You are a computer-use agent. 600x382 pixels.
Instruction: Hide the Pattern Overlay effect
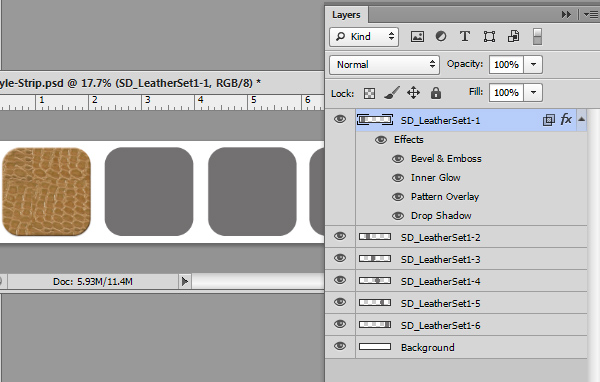pyautogui.click(x=398, y=197)
